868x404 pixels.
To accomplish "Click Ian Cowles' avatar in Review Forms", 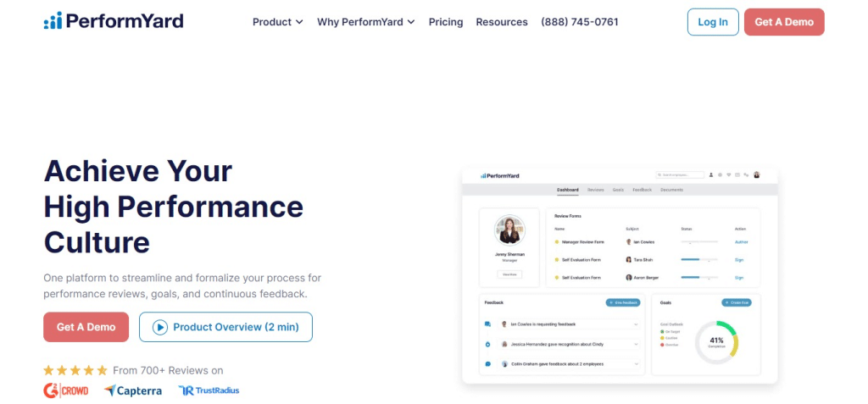I will (628, 242).
